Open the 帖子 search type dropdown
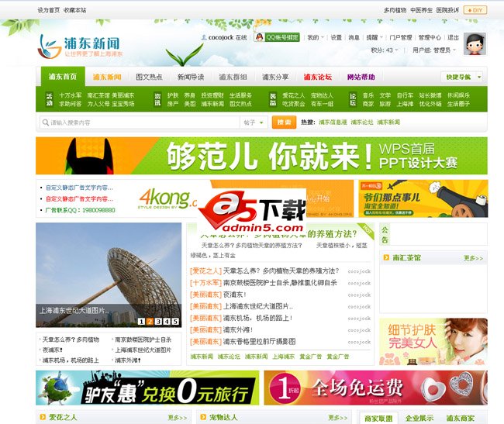 pos(254,122)
